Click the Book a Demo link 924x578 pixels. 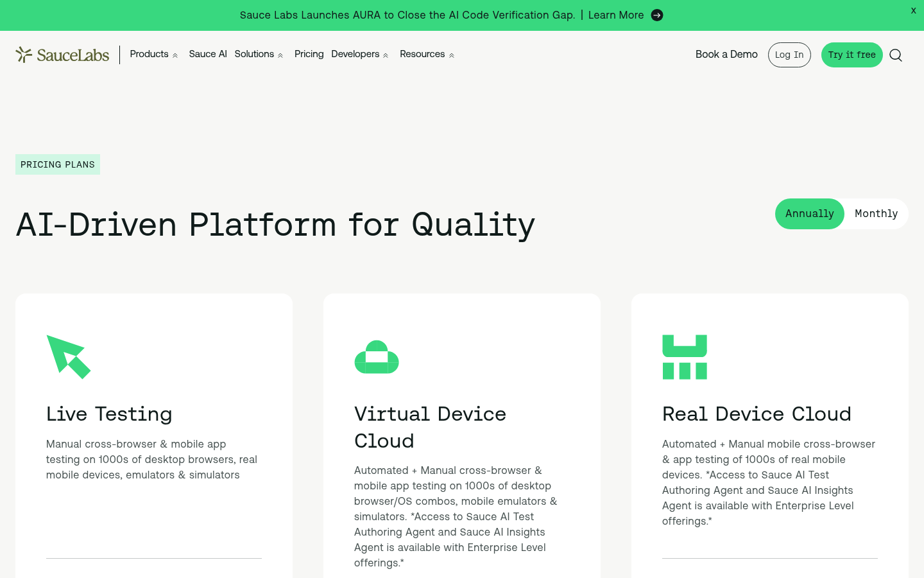[x=726, y=55]
